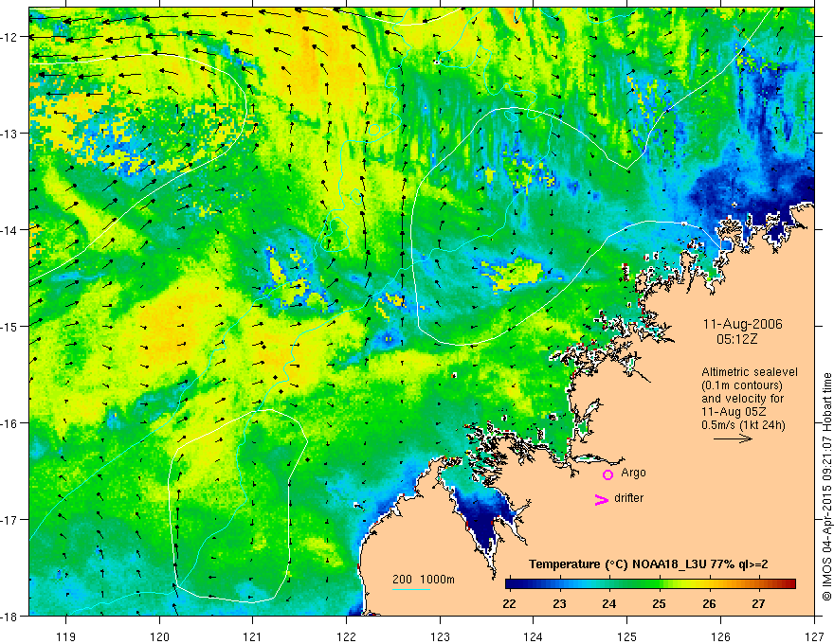
Task: Click the '200 1000m' depth label
Action: click(x=424, y=580)
